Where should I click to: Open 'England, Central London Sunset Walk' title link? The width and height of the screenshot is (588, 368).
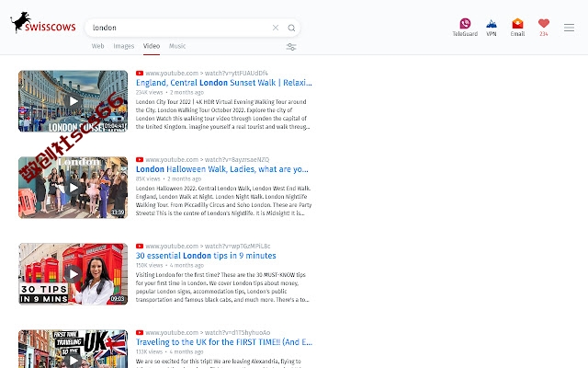[x=224, y=83]
